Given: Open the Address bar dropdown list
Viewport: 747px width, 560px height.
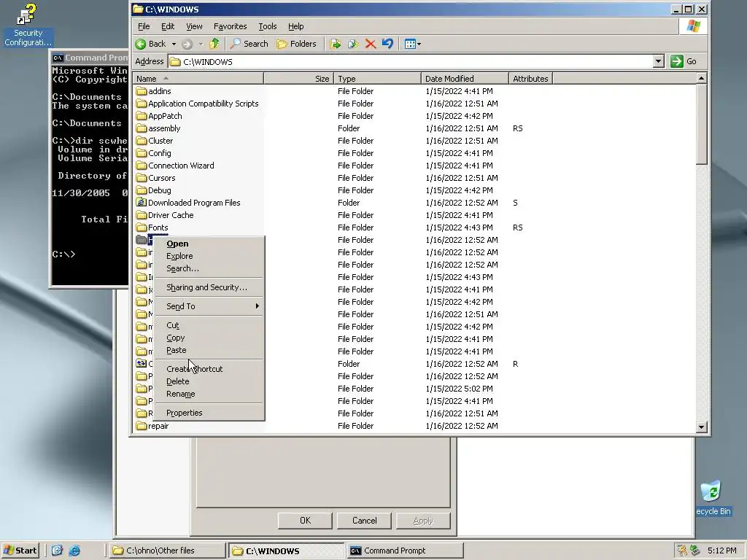Looking at the screenshot, I should [x=659, y=61].
